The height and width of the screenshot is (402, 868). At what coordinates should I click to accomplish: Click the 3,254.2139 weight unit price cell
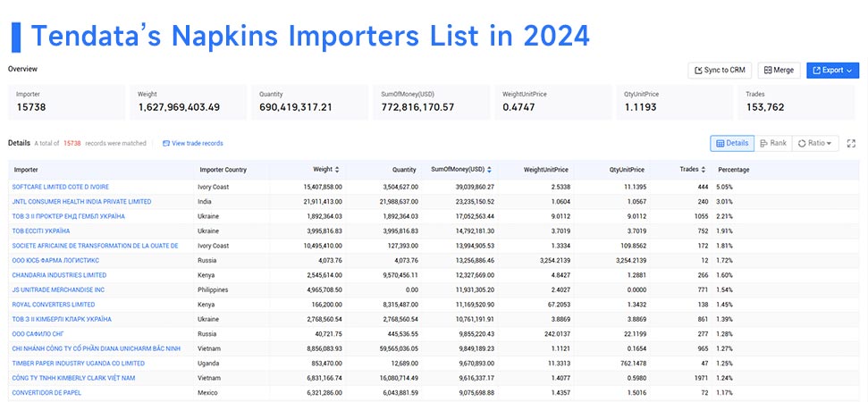click(554, 261)
